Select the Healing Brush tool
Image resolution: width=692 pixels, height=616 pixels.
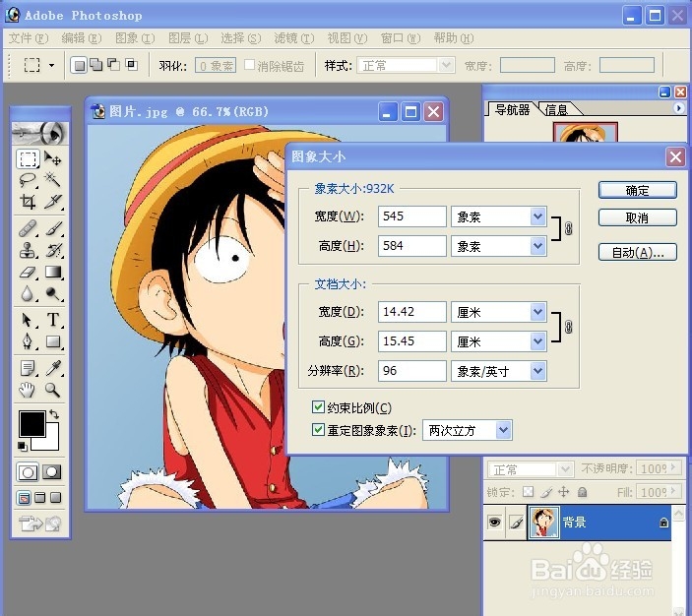tap(28, 228)
